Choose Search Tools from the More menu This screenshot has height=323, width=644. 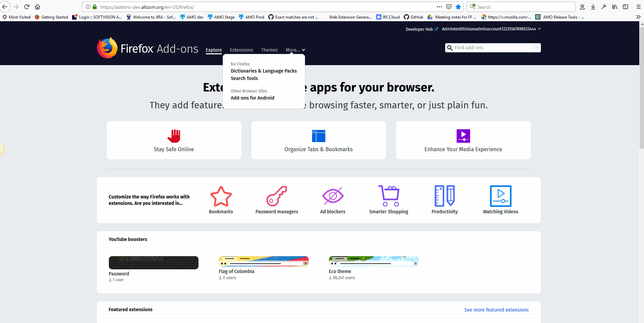pyautogui.click(x=244, y=78)
